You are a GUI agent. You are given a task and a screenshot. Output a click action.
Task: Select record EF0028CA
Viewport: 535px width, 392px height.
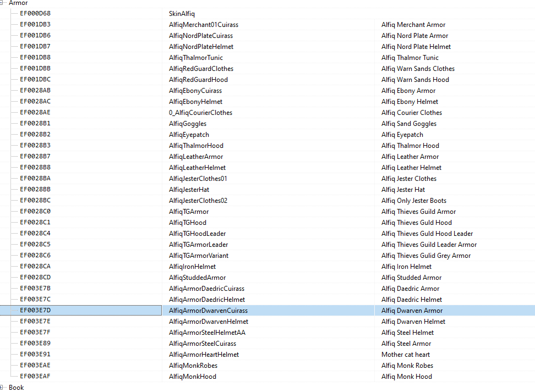35,266
